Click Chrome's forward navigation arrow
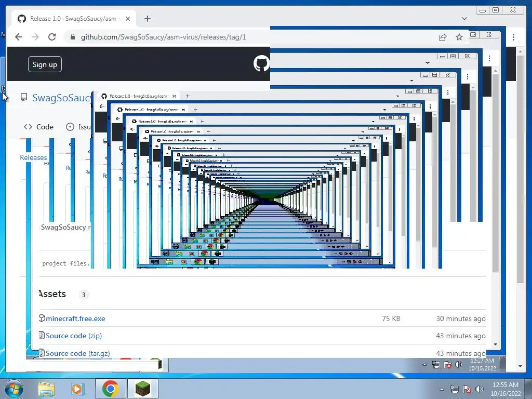This screenshot has width=532, height=399. [35, 37]
